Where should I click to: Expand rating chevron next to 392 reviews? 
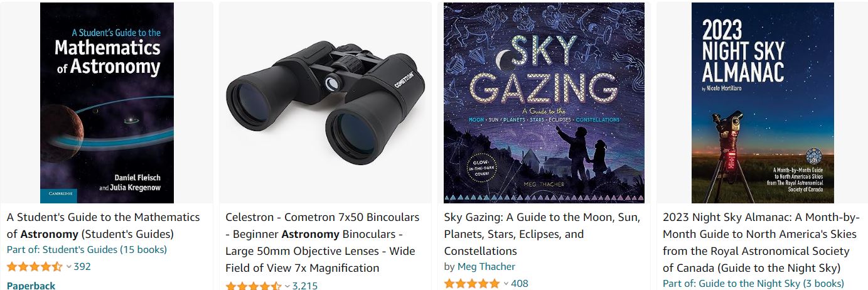click(x=69, y=267)
